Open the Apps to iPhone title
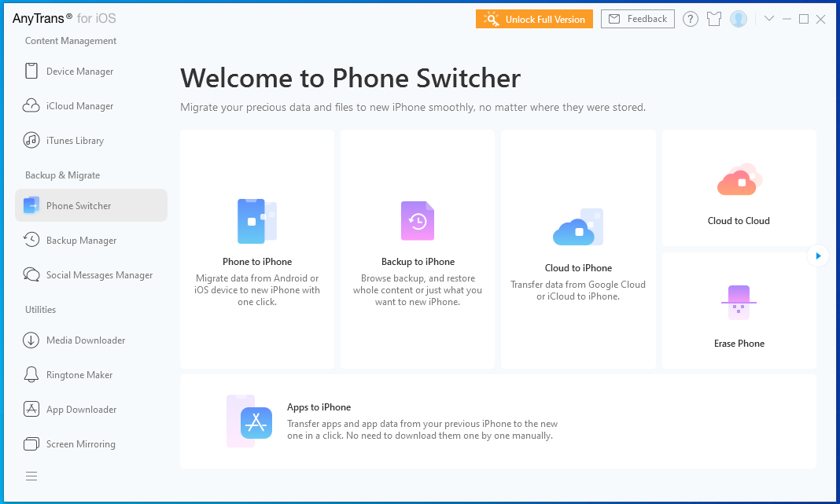This screenshot has width=840, height=504. click(319, 407)
